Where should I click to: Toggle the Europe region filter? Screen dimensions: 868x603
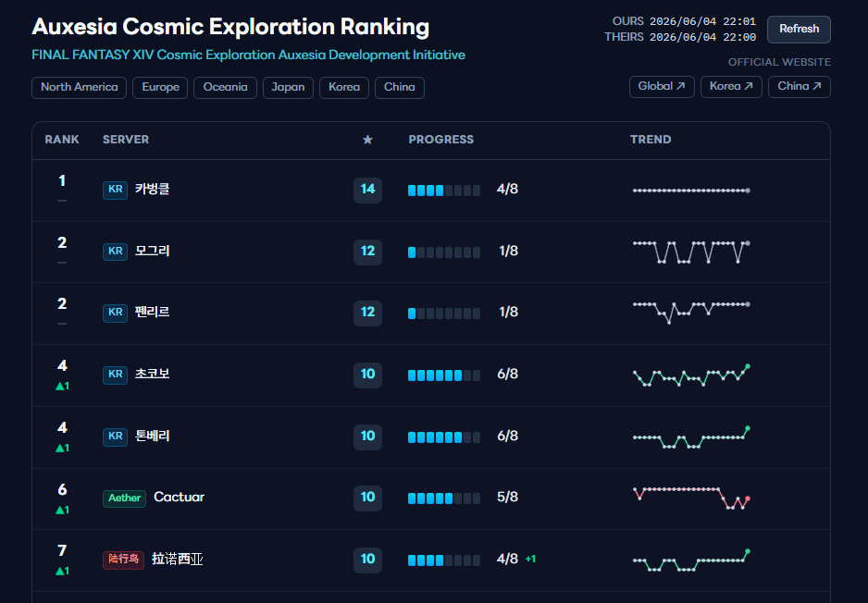tap(160, 88)
